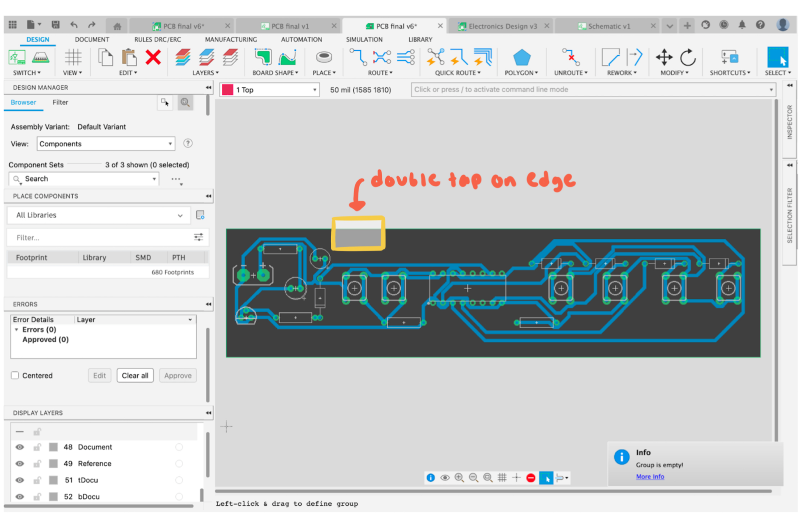Click the Clear all button
812x518 pixels.
(135, 375)
